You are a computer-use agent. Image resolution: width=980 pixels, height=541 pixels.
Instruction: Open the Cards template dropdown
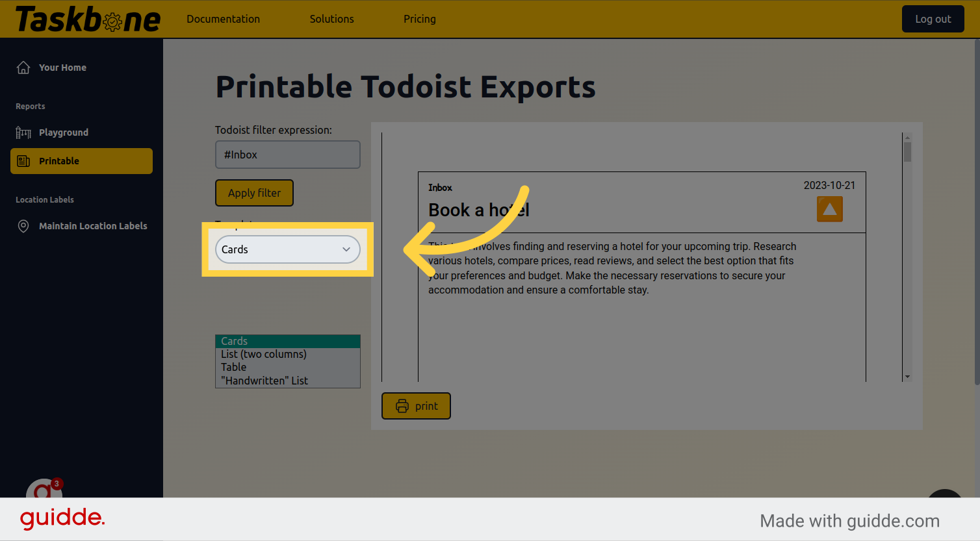(288, 249)
